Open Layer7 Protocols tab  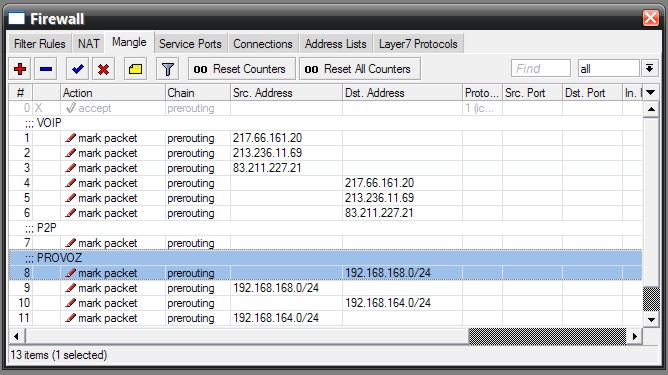click(418, 44)
